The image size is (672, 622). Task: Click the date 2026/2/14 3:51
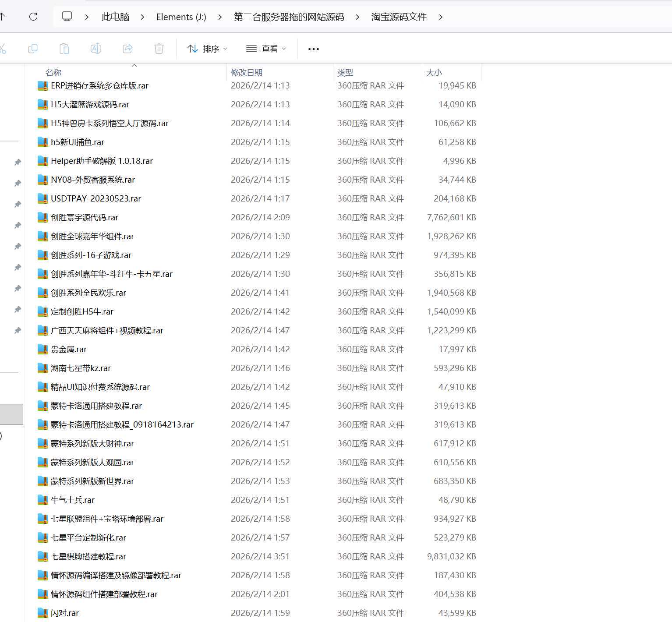pos(260,556)
